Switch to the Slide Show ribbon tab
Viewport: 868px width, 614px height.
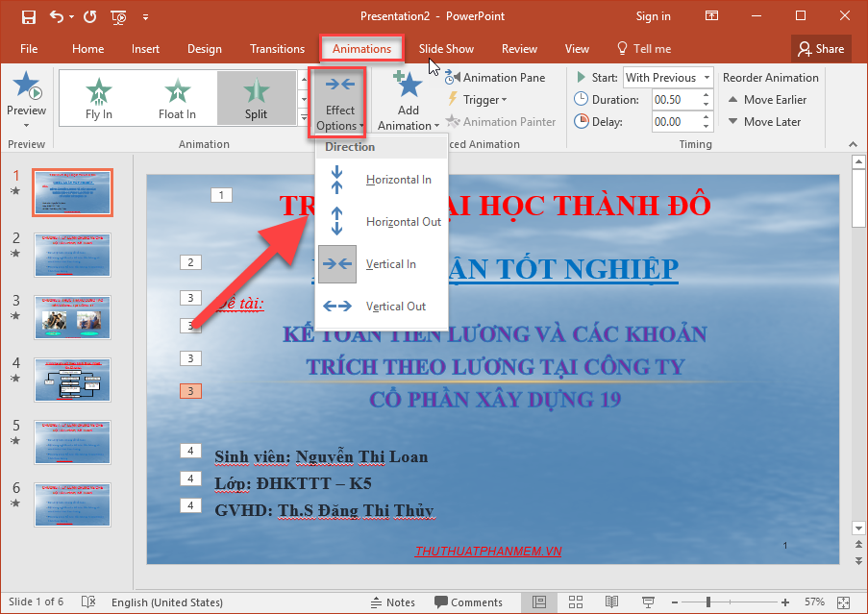click(446, 48)
